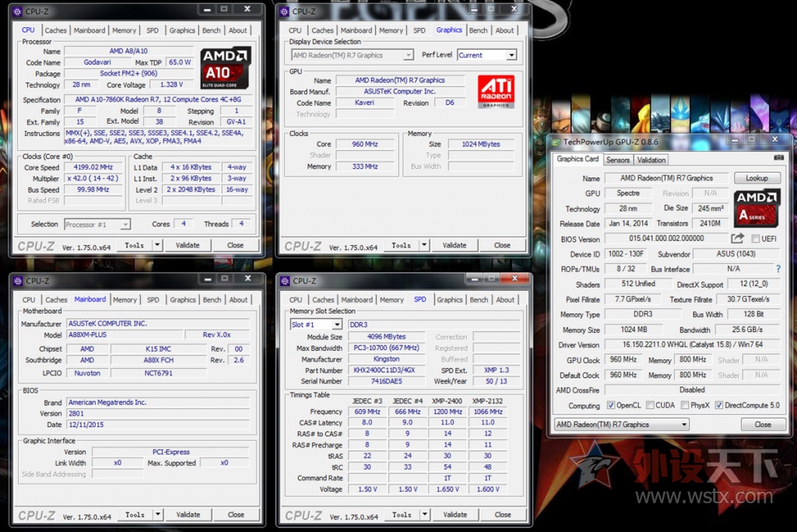Toggle the PhysX checkbox
The image size is (797, 532).
[685, 405]
